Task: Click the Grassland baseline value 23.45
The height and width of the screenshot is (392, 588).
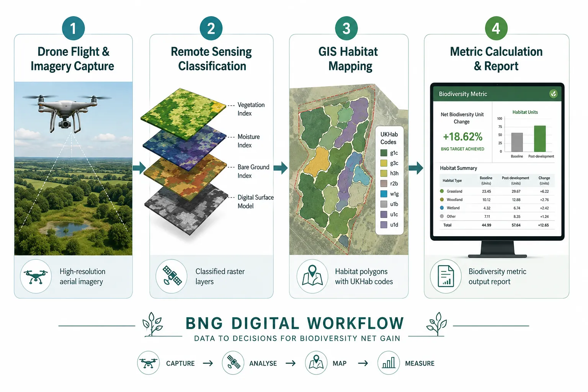Action: pos(486,191)
